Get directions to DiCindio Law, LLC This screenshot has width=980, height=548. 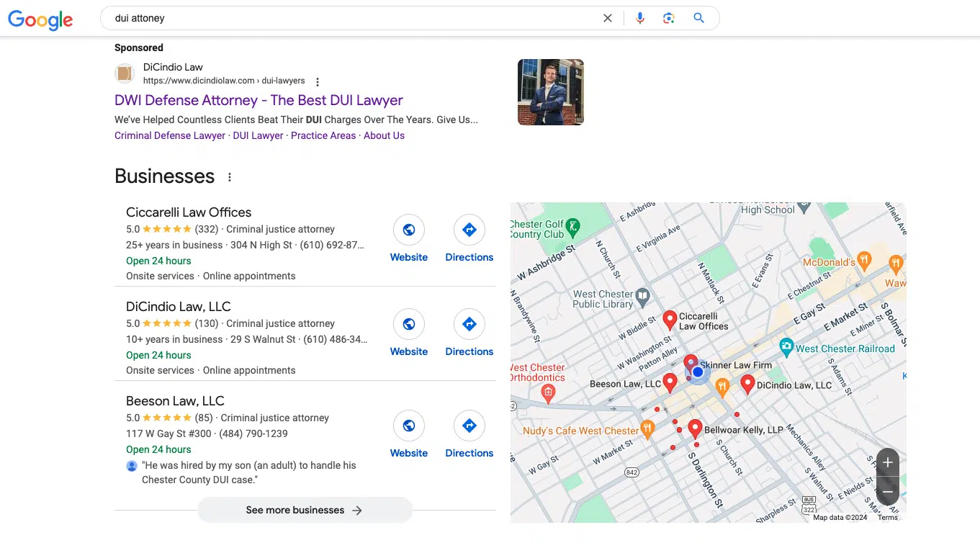point(469,325)
